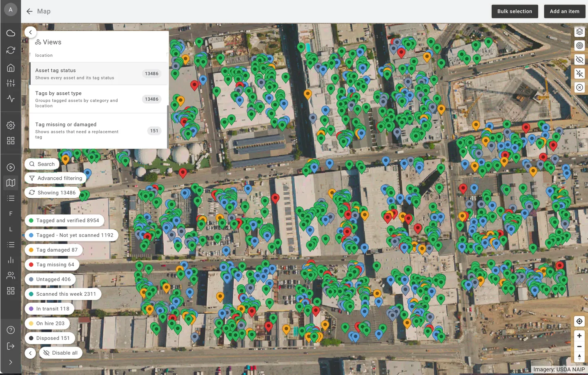Image resolution: width=588 pixels, height=375 pixels.
Task: Toggle the In transit 118 filter
Action: coord(49,309)
